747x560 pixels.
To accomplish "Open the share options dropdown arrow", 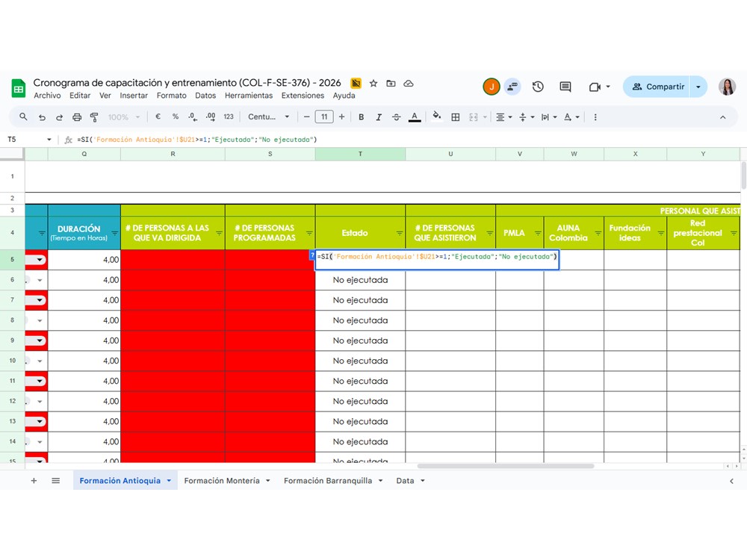I will pyautogui.click(x=698, y=87).
